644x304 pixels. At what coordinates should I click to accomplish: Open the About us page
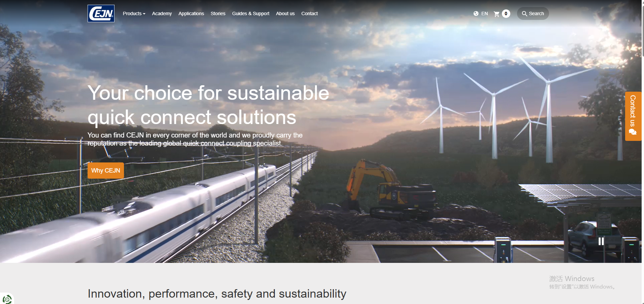(x=285, y=13)
